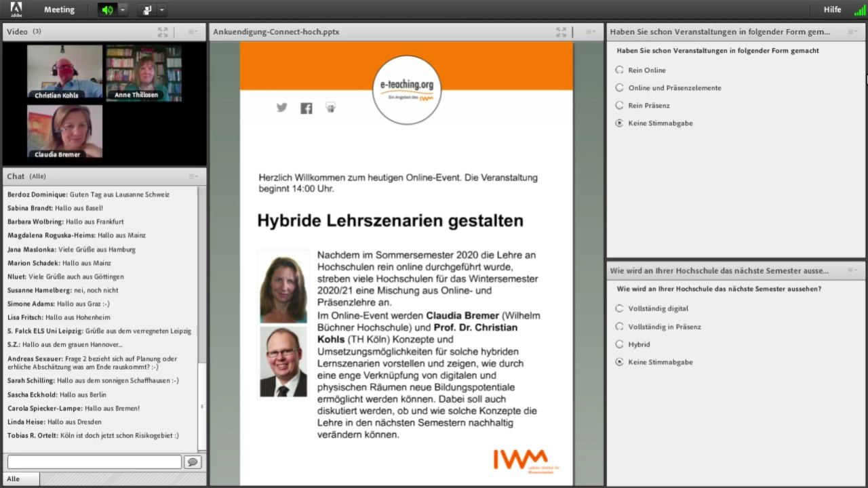Image resolution: width=868 pixels, height=488 pixels.
Task: Click the Twitter icon on the slide
Action: tap(281, 107)
